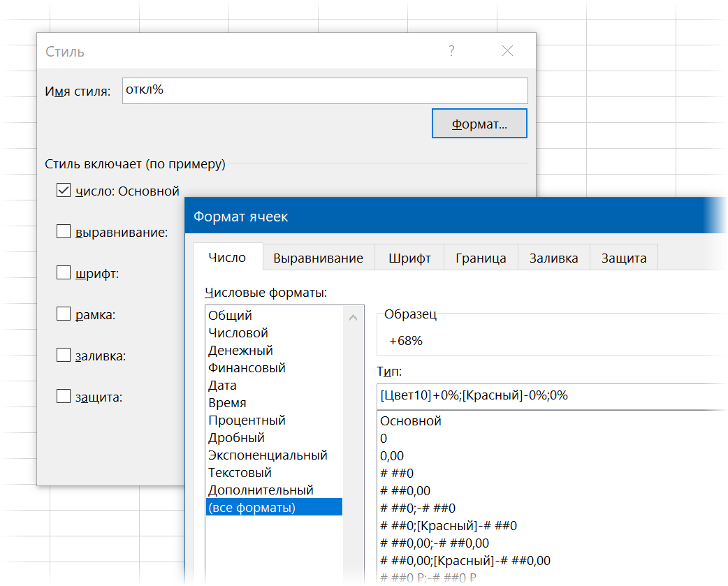728x586 pixels.
Task: Switch to the Выравнивание tab
Action: (318, 258)
